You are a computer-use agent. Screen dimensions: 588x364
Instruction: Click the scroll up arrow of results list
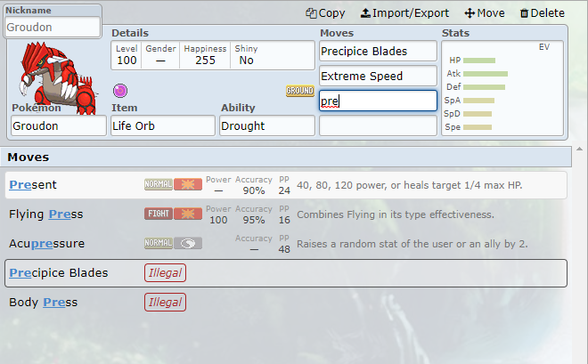pyautogui.click(x=579, y=149)
